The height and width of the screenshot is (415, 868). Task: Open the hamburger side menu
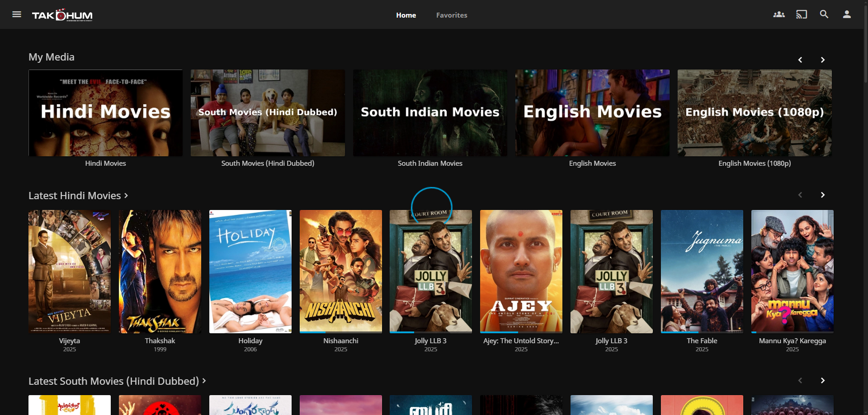click(x=17, y=14)
